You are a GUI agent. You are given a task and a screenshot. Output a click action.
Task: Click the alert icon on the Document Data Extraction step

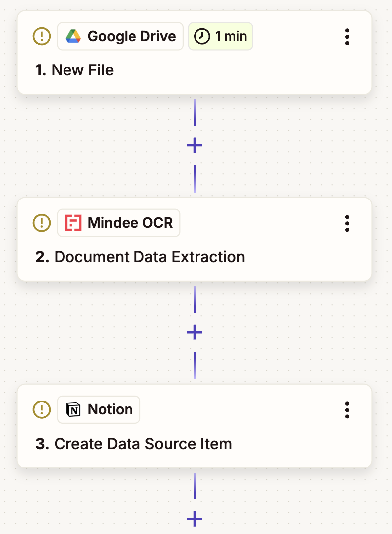pyautogui.click(x=42, y=223)
